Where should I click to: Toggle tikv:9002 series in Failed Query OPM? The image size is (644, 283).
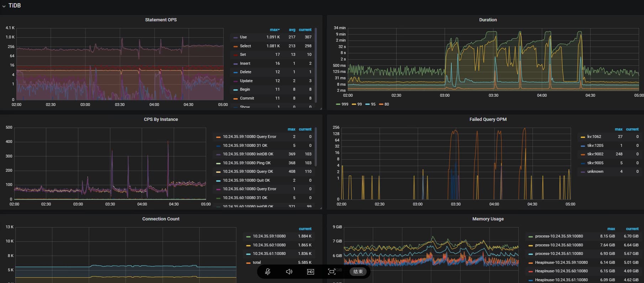[595, 154]
